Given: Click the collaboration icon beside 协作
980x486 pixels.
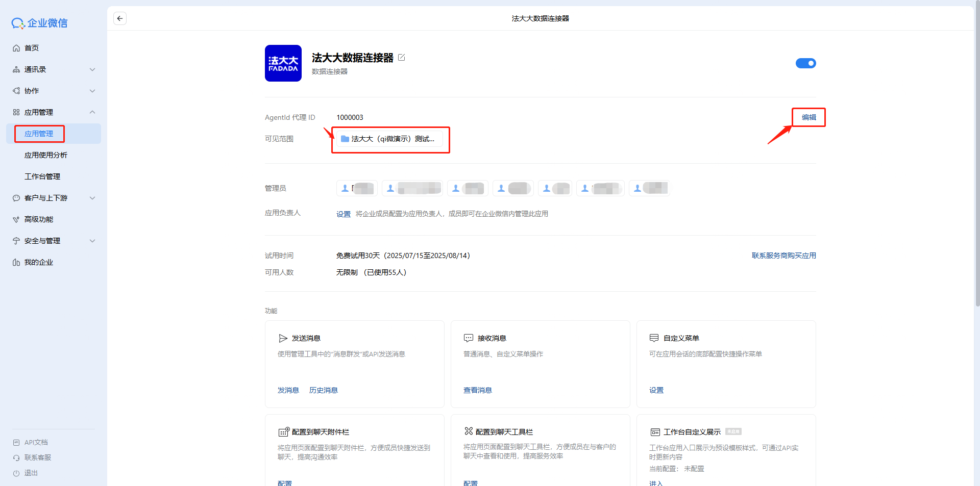Looking at the screenshot, I should 16,91.
